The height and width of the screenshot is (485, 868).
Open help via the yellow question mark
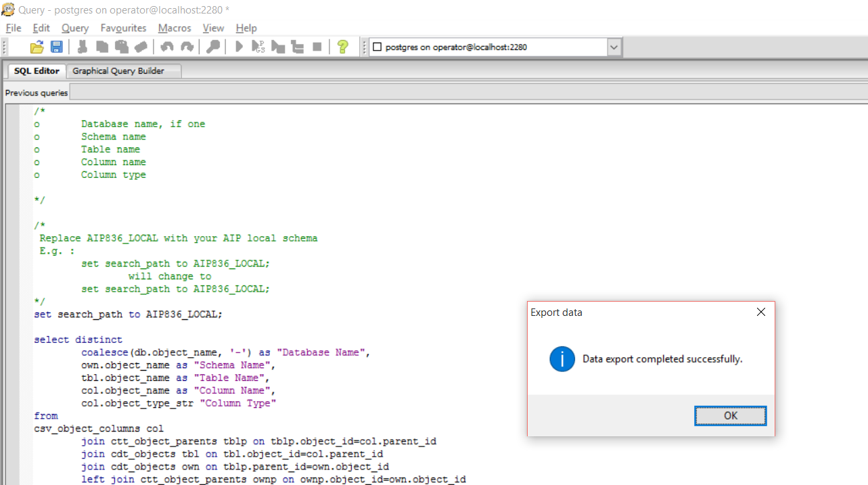(343, 47)
